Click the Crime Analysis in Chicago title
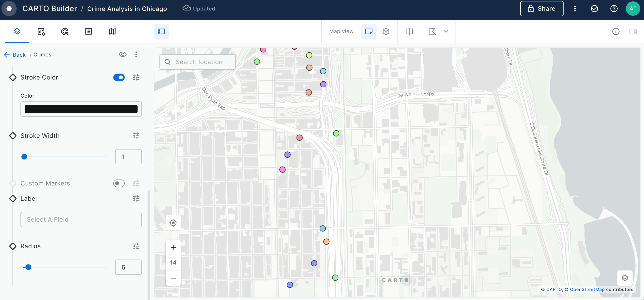This screenshot has height=300, width=644. pos(127,9)
